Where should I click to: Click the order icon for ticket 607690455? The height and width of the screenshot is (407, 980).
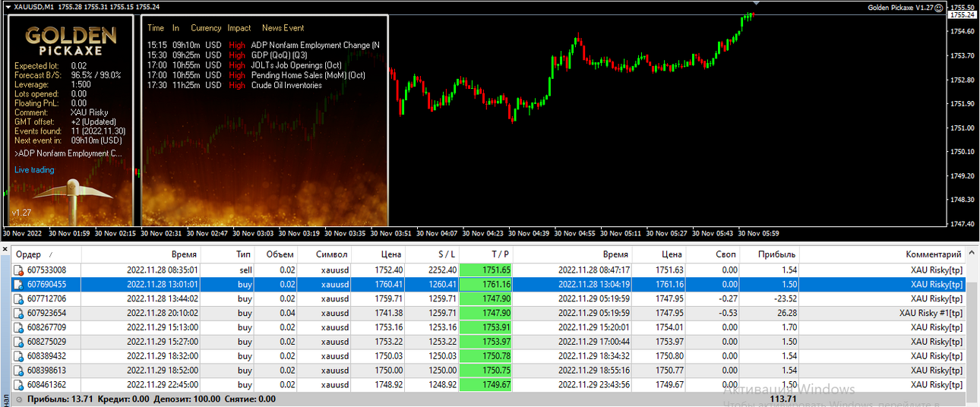(20, 284)
